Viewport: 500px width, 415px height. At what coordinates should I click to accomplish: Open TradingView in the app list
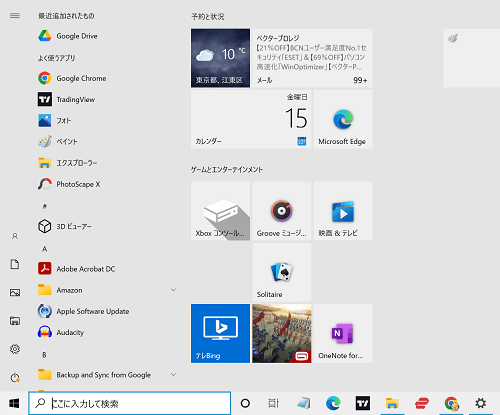pyautogui.click(x=107, y=99)
